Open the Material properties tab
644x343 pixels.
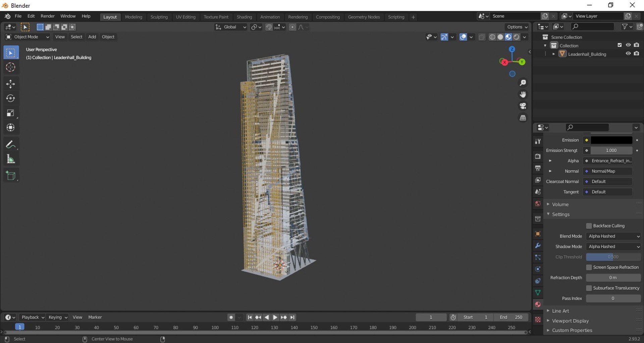(x=538, y=304)
